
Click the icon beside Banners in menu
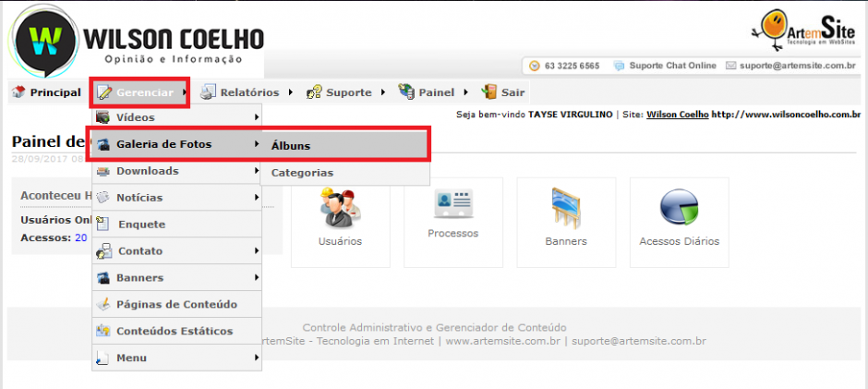[x=103, y=277]
